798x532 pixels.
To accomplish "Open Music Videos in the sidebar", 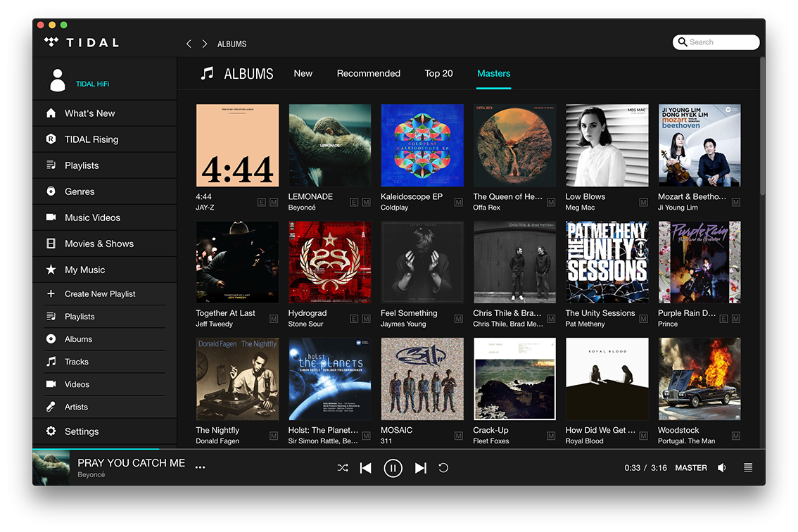I will [x=105, y=217].
